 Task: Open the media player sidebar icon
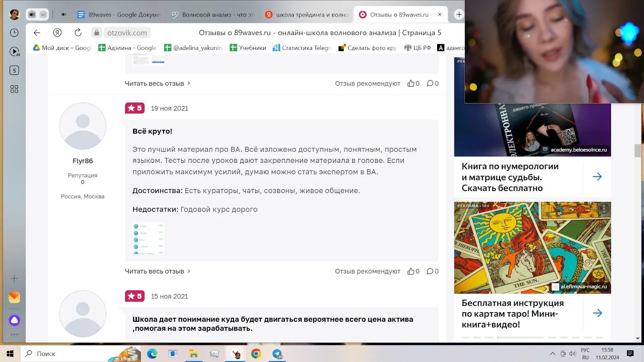14,51
